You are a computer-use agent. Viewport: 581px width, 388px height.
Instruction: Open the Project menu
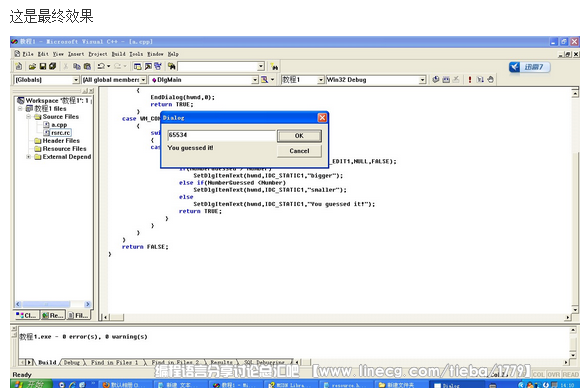click(98, 54)
